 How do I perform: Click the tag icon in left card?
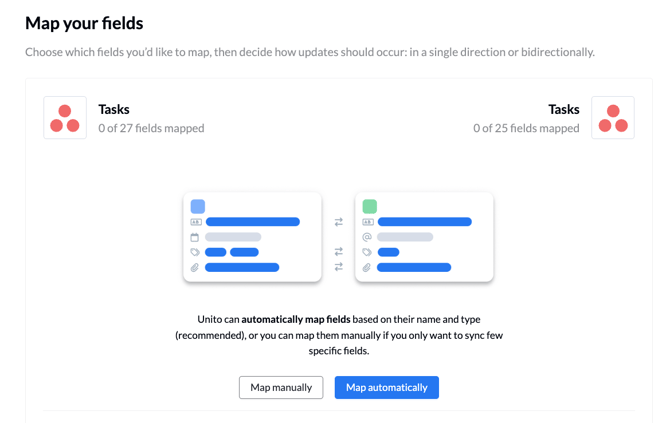(x=195, y=252)
